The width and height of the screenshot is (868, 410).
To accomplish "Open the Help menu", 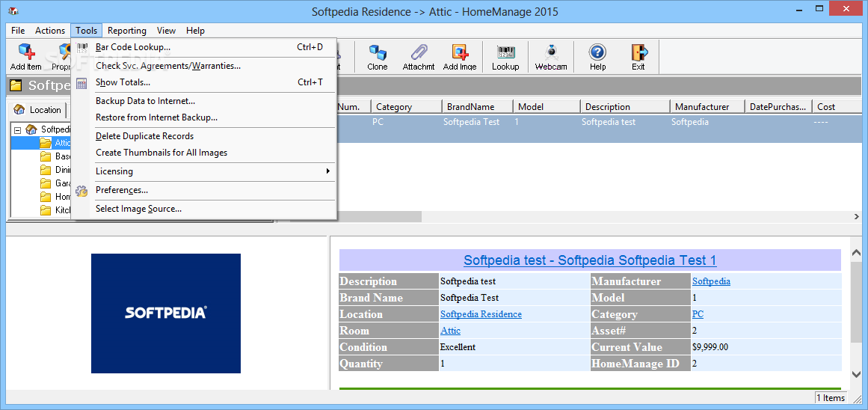I will (195, 31).
